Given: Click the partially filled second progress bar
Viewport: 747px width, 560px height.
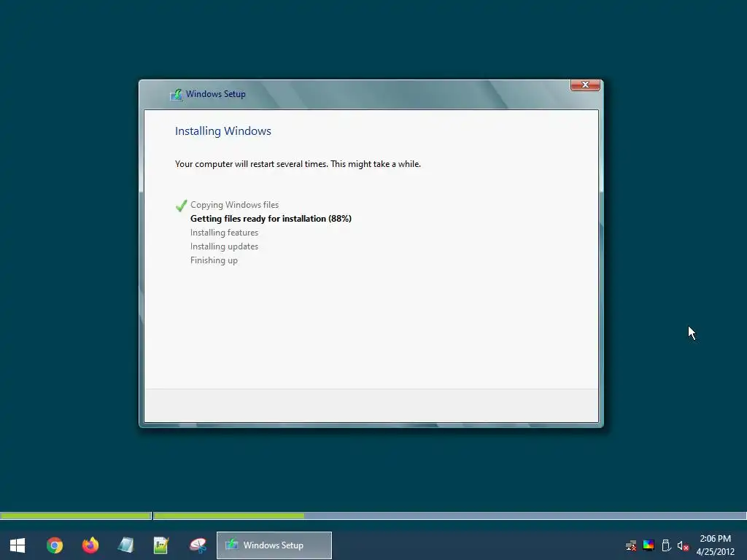Looking at the screenshot, I should coord(449,516).
